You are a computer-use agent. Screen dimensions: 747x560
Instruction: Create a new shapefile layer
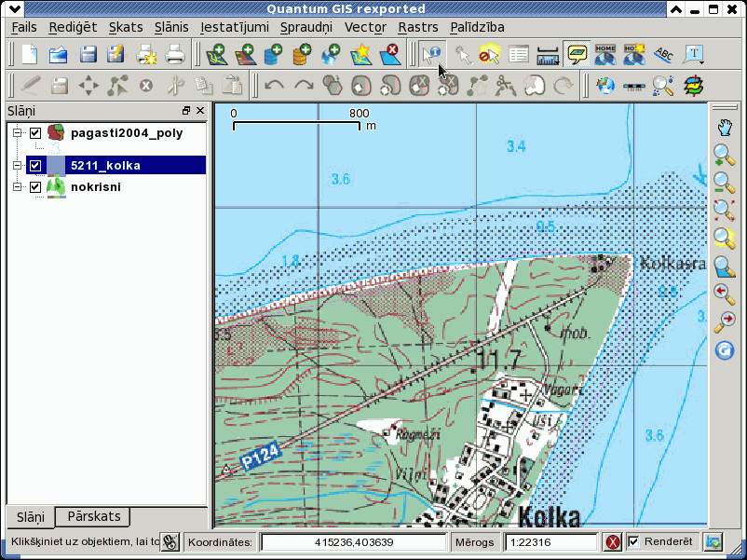(360, 54)
